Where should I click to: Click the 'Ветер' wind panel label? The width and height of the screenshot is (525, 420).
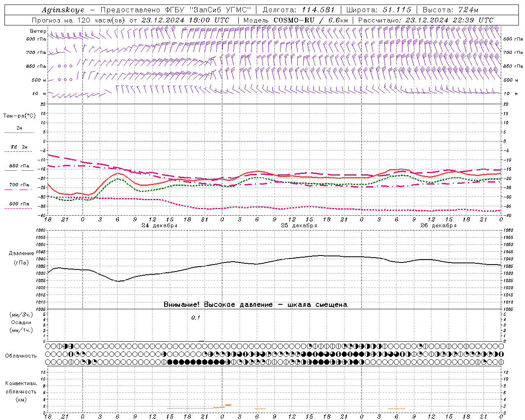pos(38,31)
